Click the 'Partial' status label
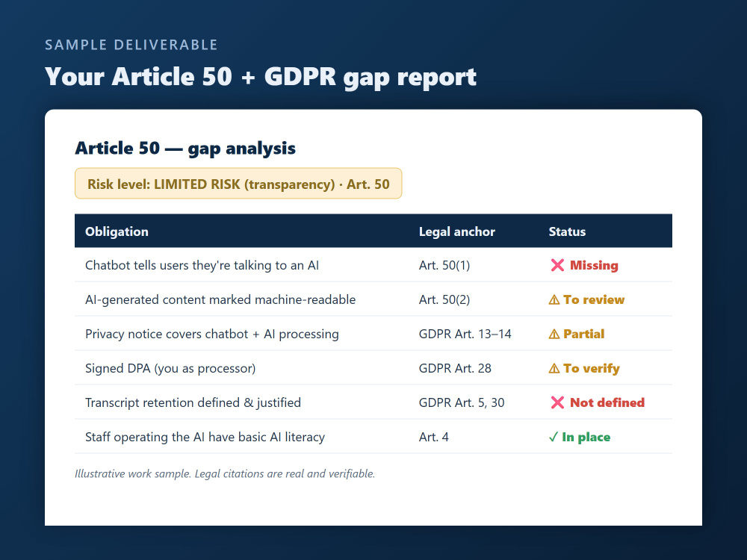The height and width of the screenshot is (560, 747). click(x=583, y=334)
